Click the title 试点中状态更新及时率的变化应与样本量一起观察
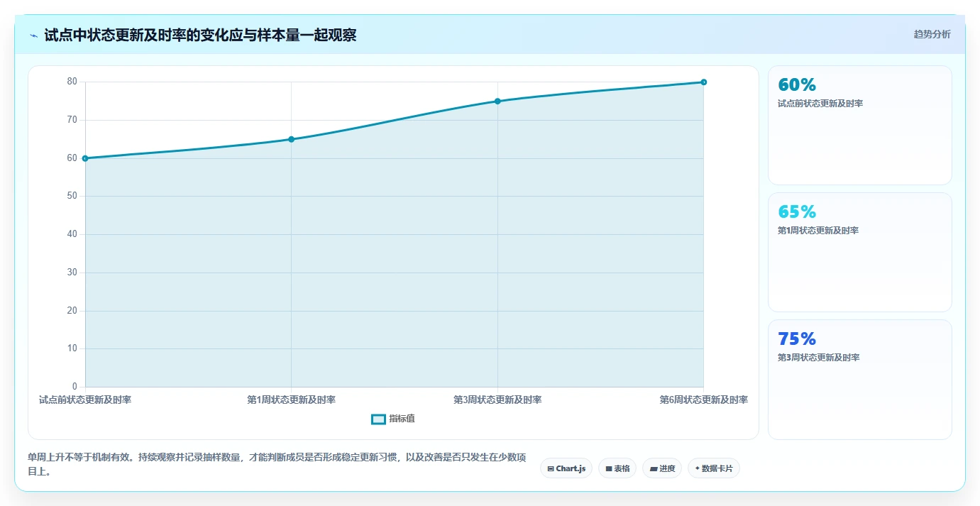 tap(200, 35)
